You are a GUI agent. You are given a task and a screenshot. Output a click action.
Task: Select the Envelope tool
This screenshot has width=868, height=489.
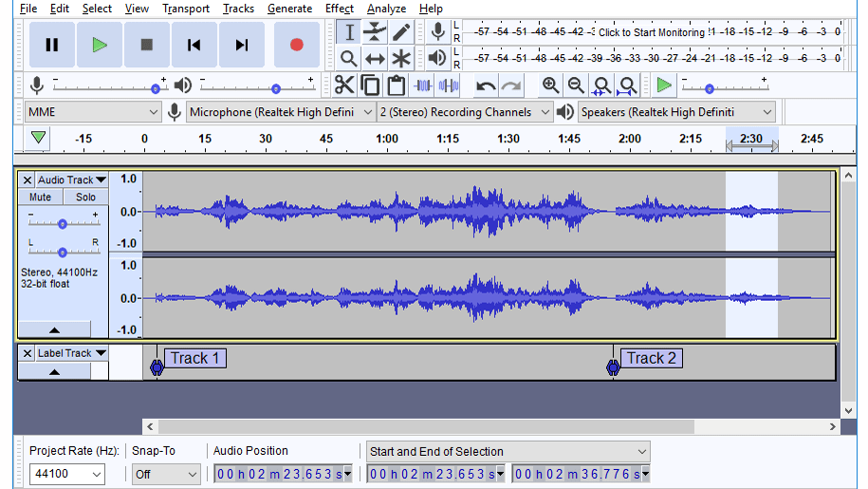click(x=375, y=32)
